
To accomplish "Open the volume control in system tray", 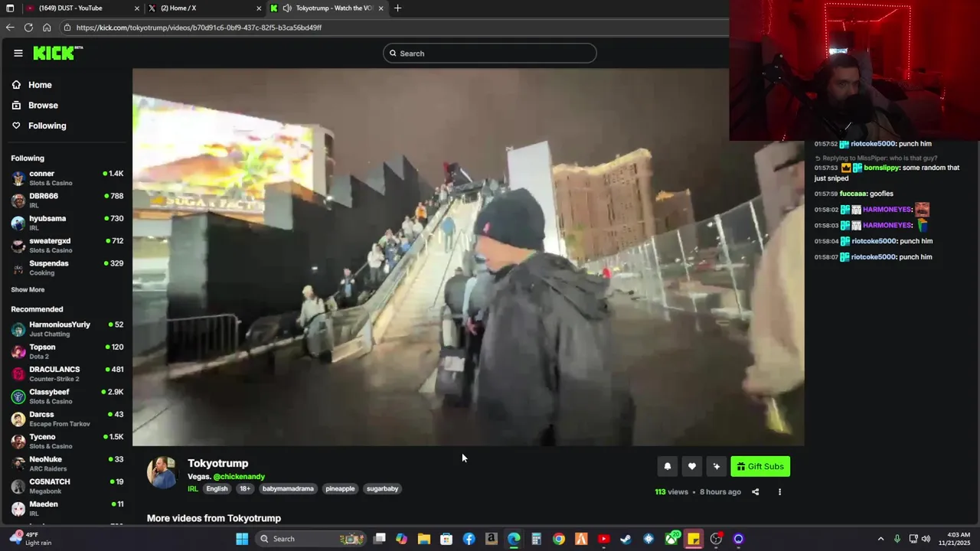I will click(x=926, y=539).
